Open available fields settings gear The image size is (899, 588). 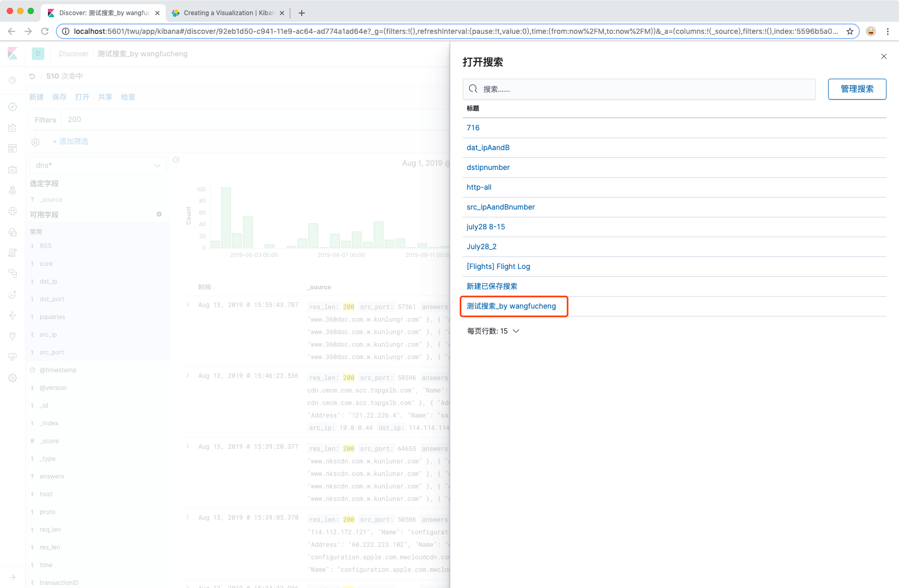[159, 214]
